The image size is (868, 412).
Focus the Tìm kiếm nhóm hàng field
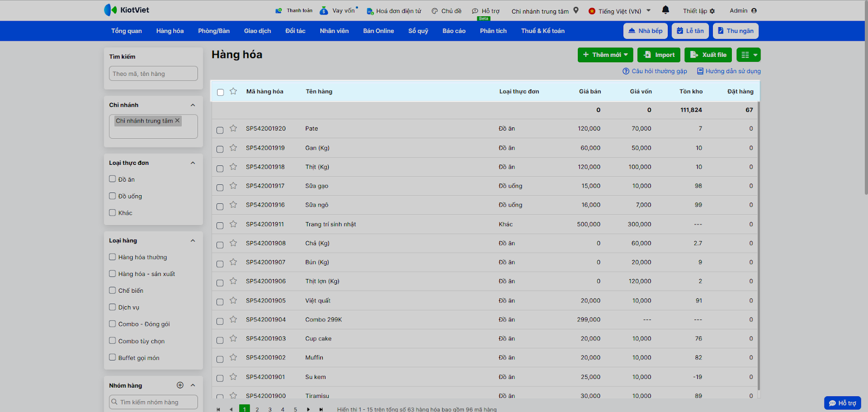(154, 402)
